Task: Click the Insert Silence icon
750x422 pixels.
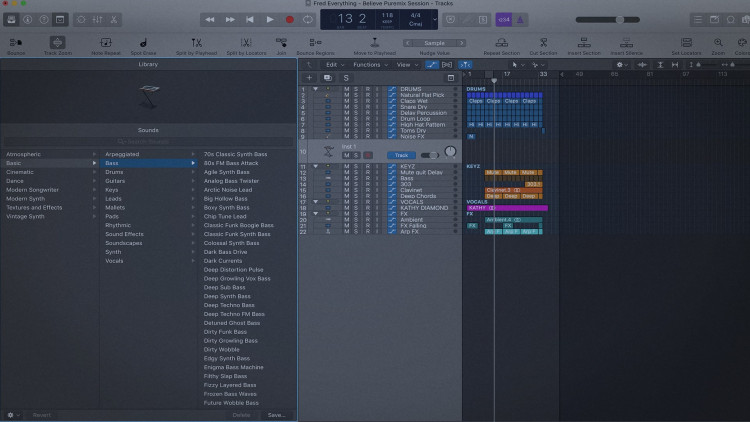Action: [x=626, y=45]
